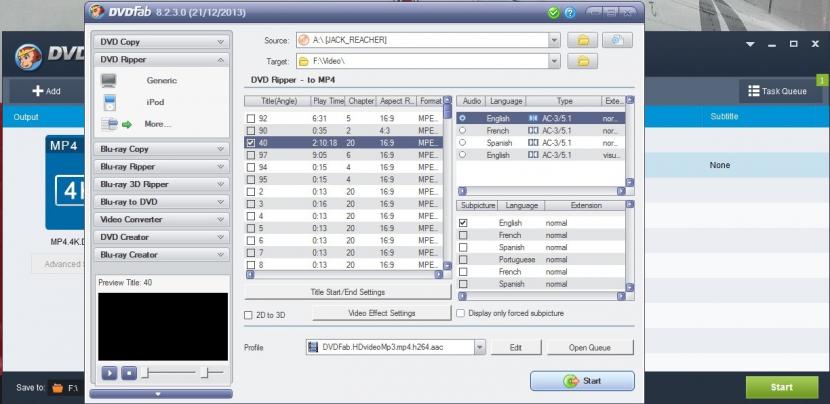Click the Save to folder icon in background window
The height and width of the screenshot is (404, 830).
(x=58, y=388)
